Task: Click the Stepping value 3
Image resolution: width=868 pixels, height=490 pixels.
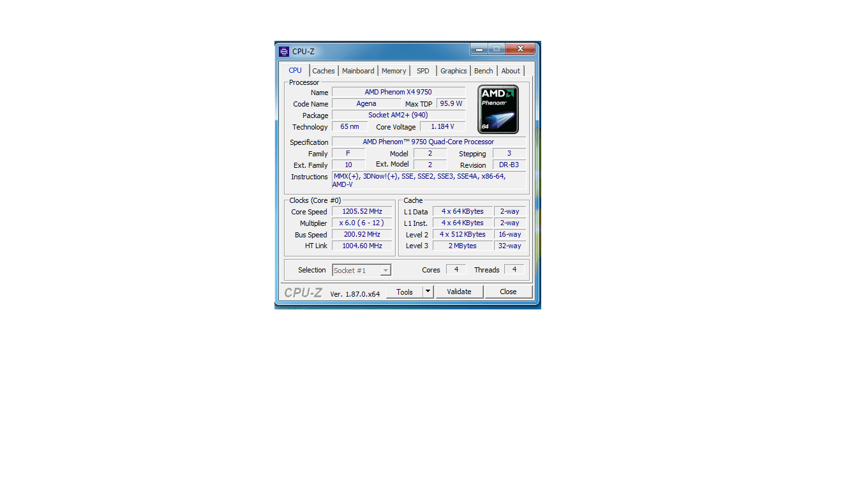Action: 509,153
